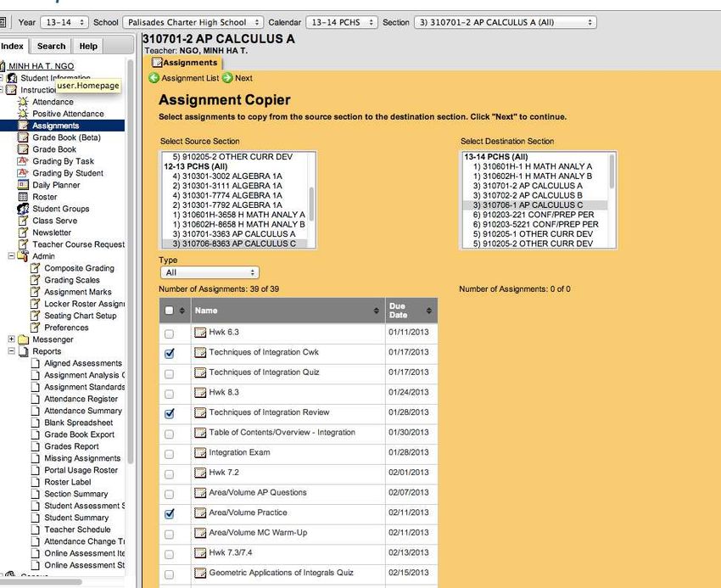Viewport: 721px width, 588px height.
Task: Switch to the Index tab
Action: pyautogui.click(x=13, y=46)
